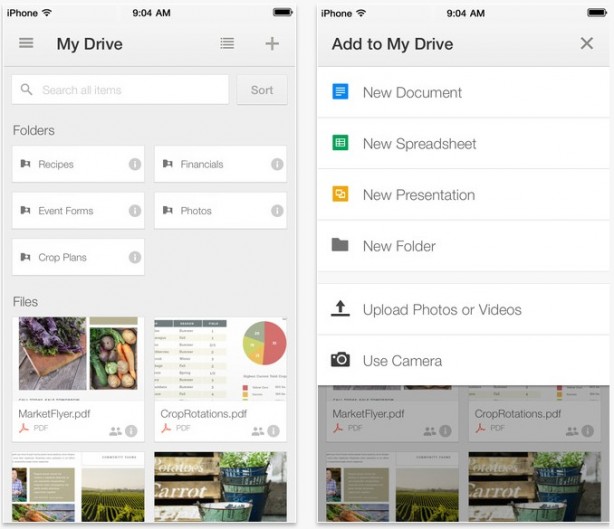614x529 pixels.
Task: Open the Crop Plans folder
Action: [x=78, y=257]
